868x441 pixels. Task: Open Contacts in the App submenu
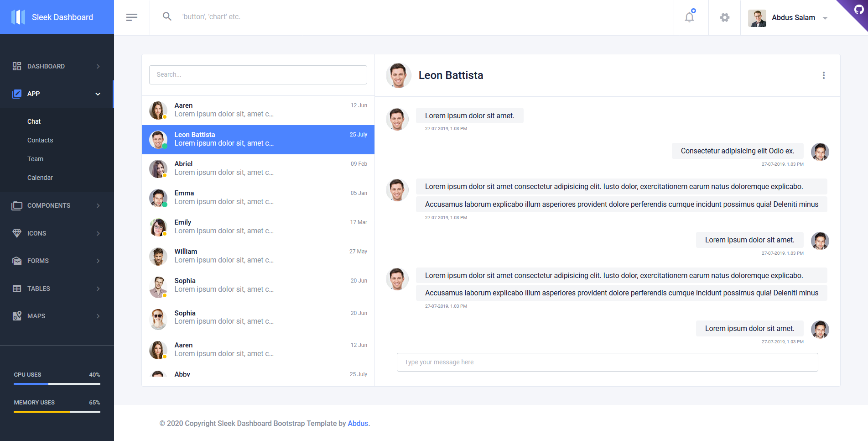pyautogui.click(x=40, y=140)
